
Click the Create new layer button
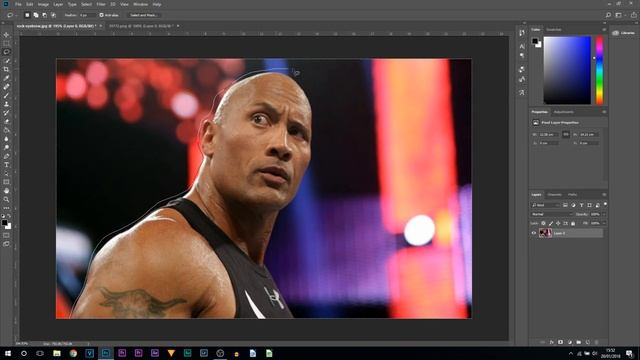(x=588, y=342)
